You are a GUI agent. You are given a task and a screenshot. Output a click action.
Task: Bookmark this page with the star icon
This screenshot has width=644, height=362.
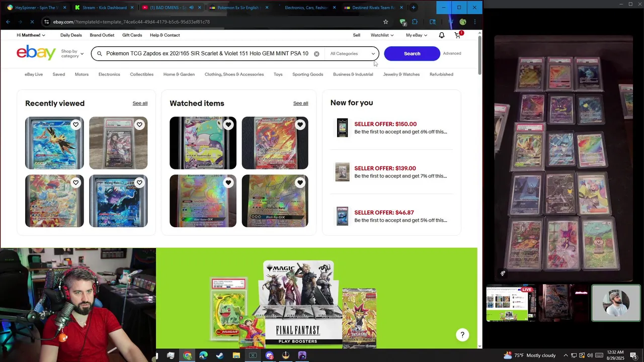[385, 22]
